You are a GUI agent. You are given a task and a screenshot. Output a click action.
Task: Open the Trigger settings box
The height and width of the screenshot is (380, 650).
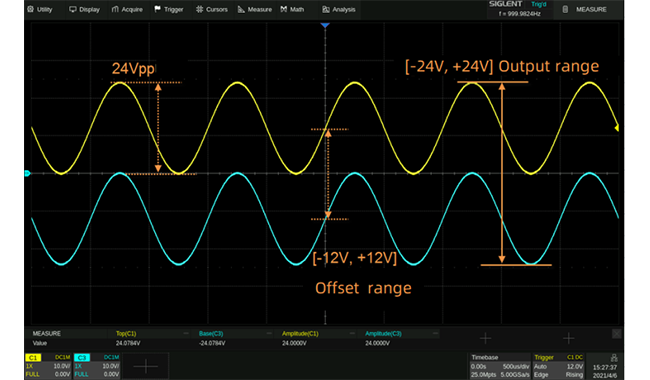click(558, 366)
